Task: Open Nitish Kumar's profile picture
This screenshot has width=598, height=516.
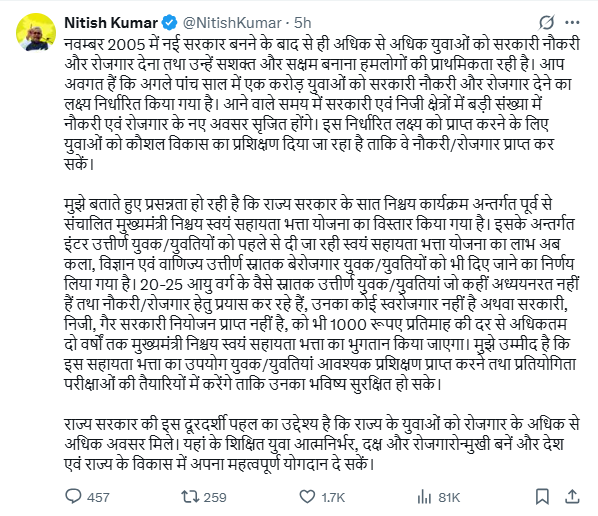Action: click(36, 32)
